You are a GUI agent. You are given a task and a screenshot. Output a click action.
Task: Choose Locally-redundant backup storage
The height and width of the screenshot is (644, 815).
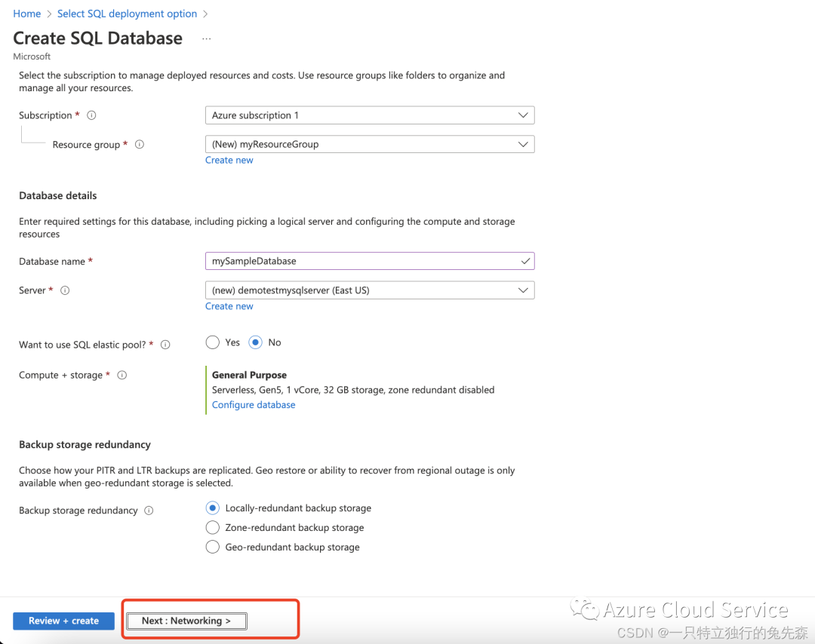tap(213, 508)
